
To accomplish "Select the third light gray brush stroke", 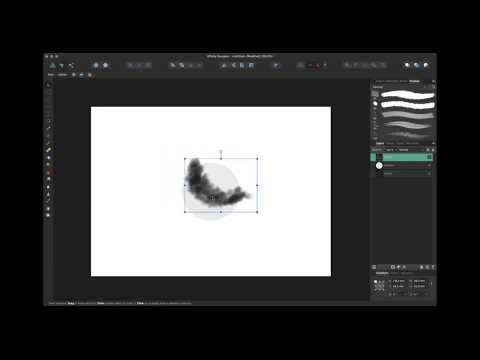I will click(408, 115).
